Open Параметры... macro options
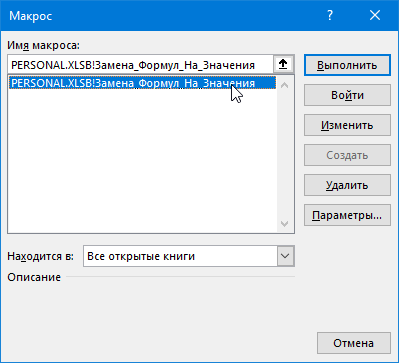The image size is (399, 363). coord(347,215)
